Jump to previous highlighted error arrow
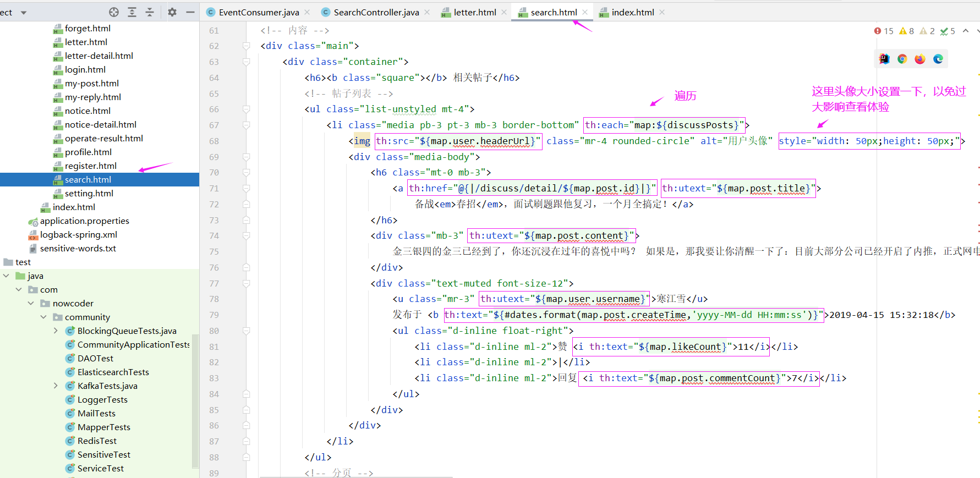This screenshot has height=478, width=980. pos(966,31)
